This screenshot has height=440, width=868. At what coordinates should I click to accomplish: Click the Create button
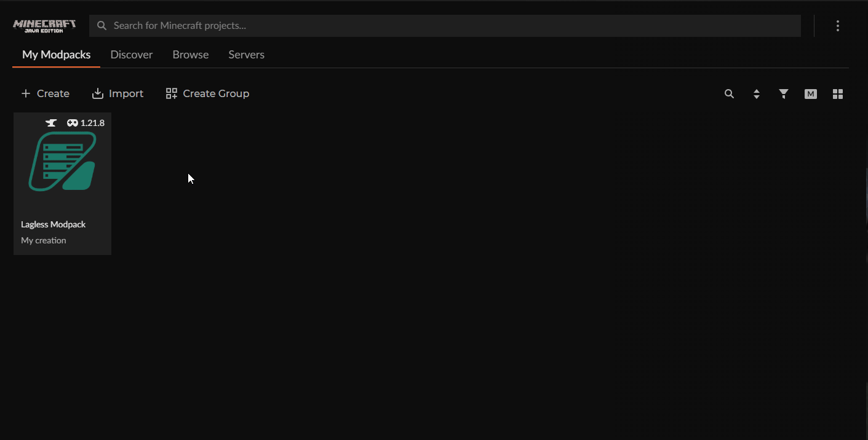pyautogui.click(x=45, y=93)
